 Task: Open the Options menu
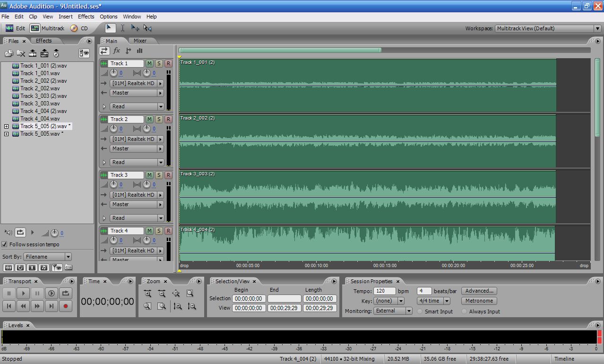(x=109, y=17)
